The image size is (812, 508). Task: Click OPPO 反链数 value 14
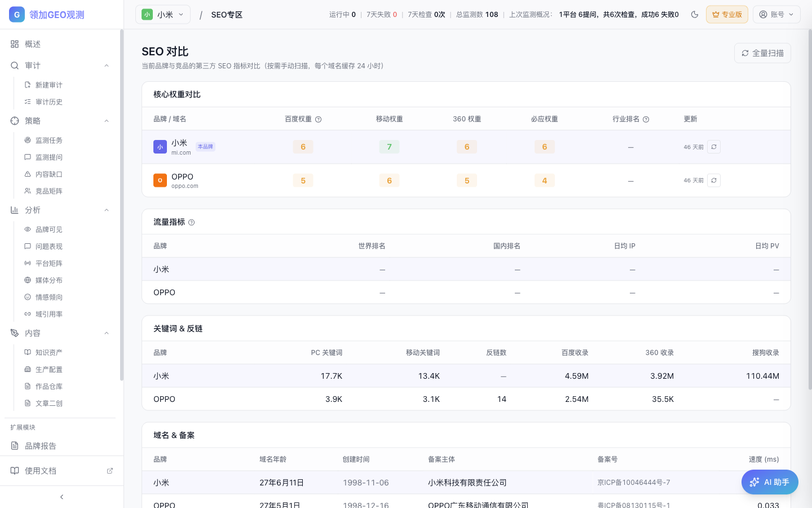[502, 399]
